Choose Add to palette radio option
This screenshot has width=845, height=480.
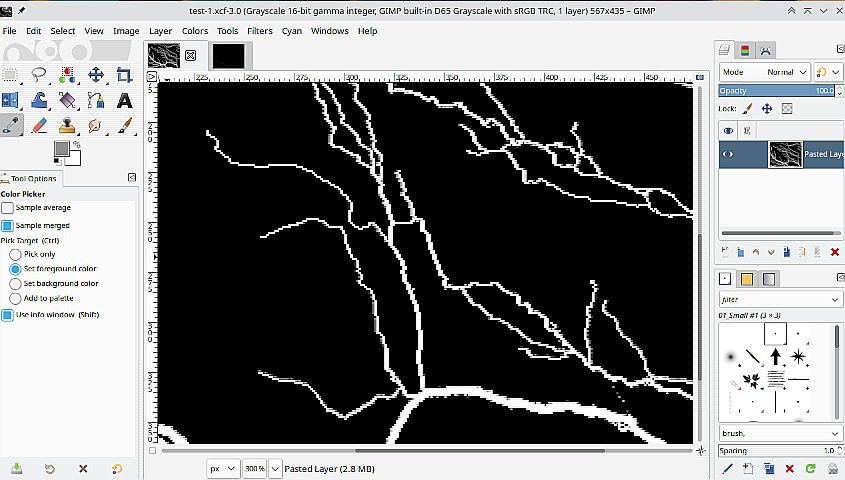tap(15, 298)
